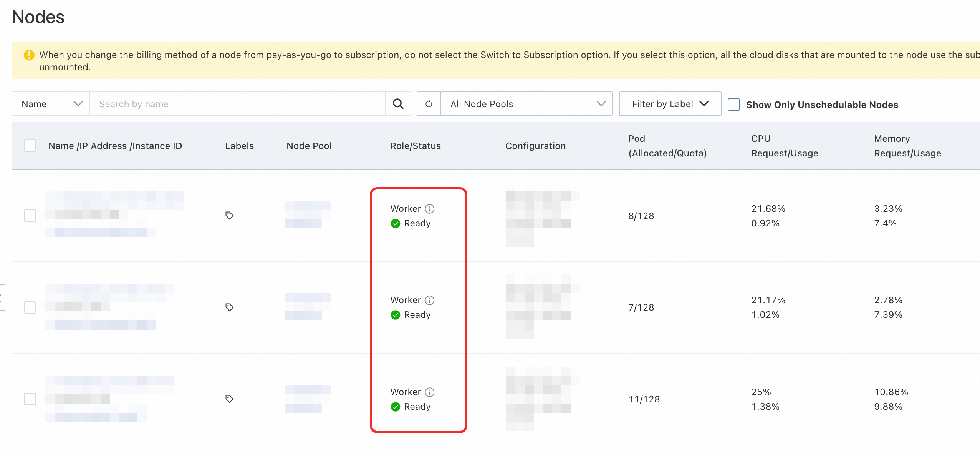Expand the All Node Pools dropdown
Screen dimensions: 980x455
pos(526,104)
